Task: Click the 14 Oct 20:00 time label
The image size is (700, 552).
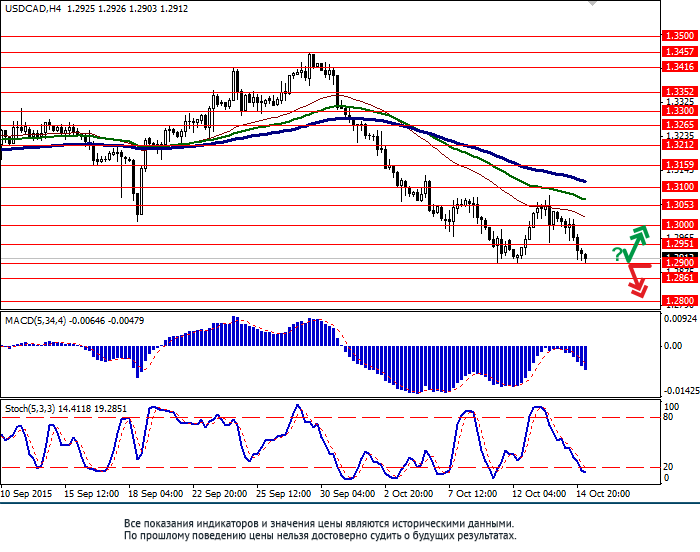Action: coord(603,494)
